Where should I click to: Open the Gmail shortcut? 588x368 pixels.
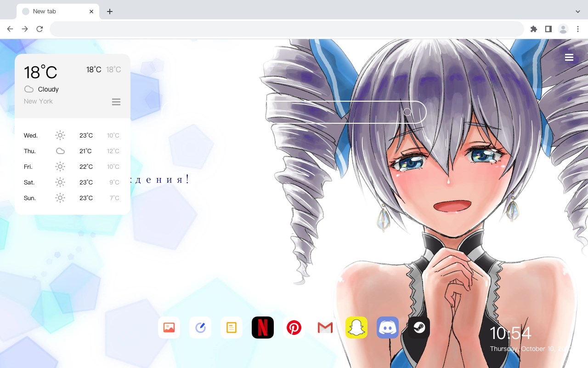(x=325, y=328)
